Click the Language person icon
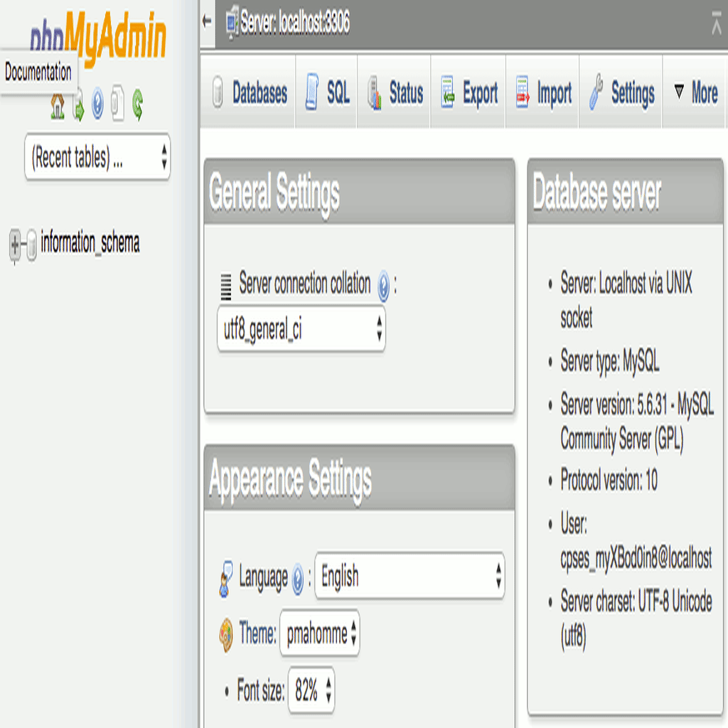The image size is (728, 728). tap(226, 578)
